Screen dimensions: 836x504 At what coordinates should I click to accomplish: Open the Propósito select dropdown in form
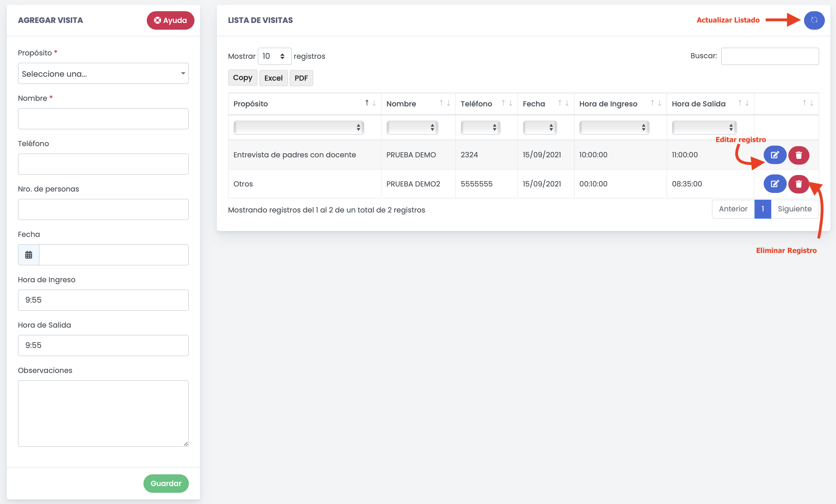(x=103, y=74)
